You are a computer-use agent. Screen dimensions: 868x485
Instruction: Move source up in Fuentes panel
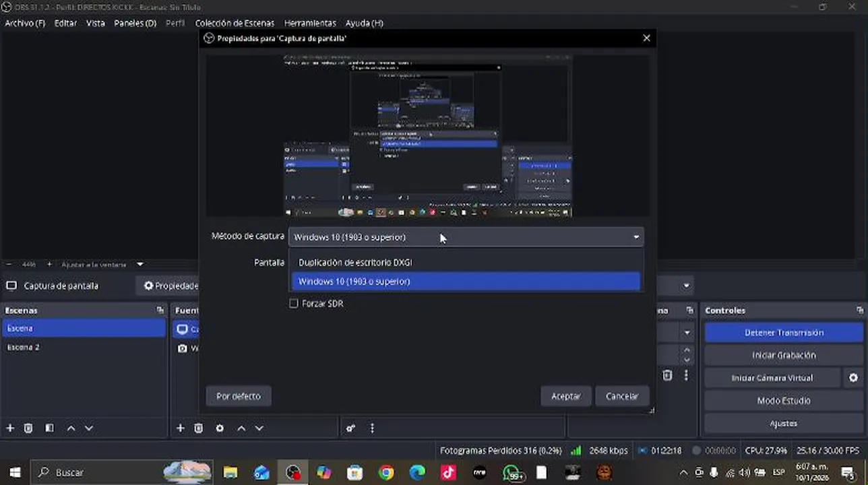(x=241, y=428)
